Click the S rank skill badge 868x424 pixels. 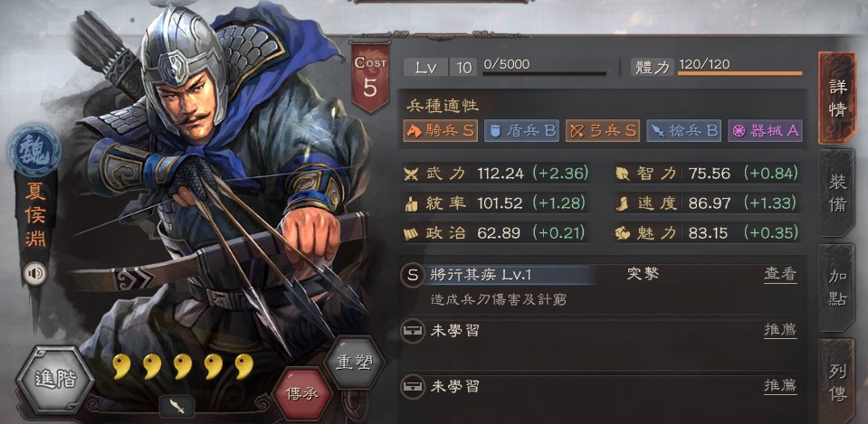tap(413, 276)
